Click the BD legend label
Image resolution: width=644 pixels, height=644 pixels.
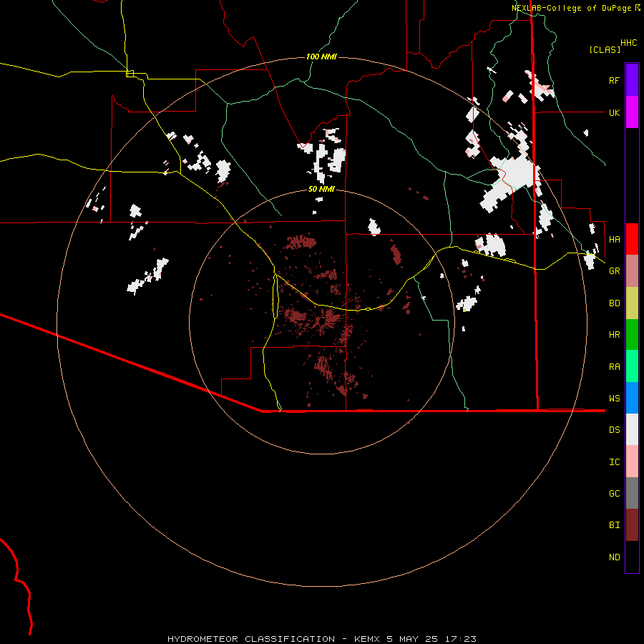614,303
